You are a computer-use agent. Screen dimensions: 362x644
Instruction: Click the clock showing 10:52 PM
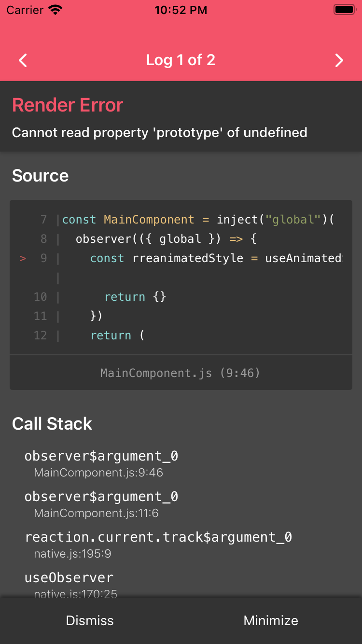coord(181,10)
